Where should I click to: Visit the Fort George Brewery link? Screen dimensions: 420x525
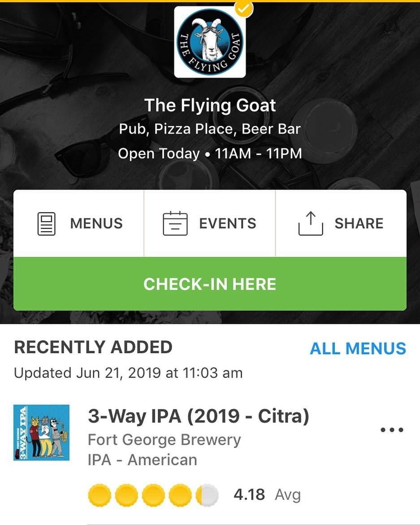[165, 440]
